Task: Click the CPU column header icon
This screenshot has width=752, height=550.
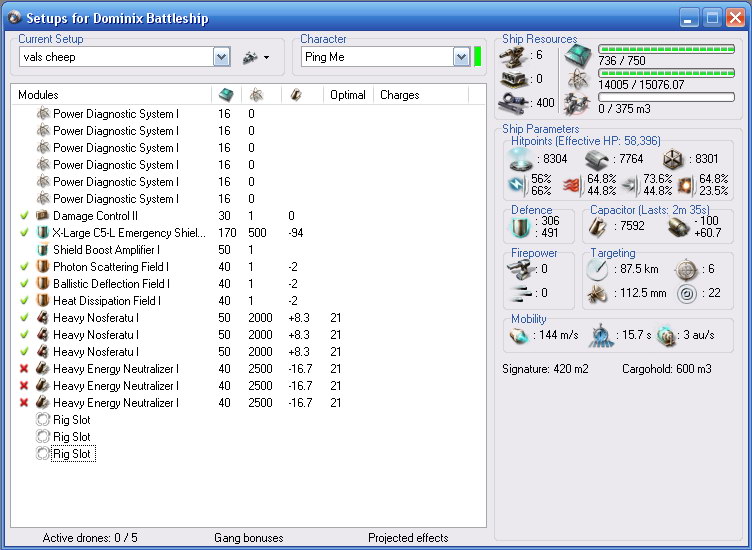Action: pos(225,95)
